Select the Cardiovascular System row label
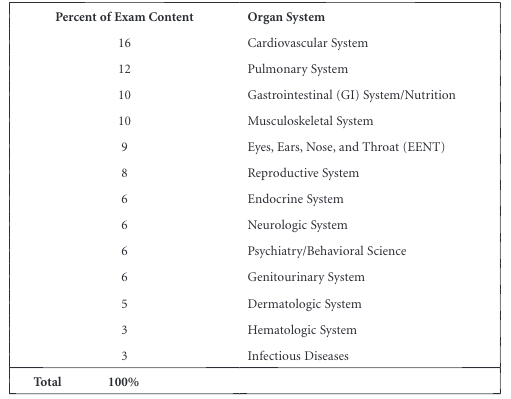 pyautogui.click(x=308, y=43)
